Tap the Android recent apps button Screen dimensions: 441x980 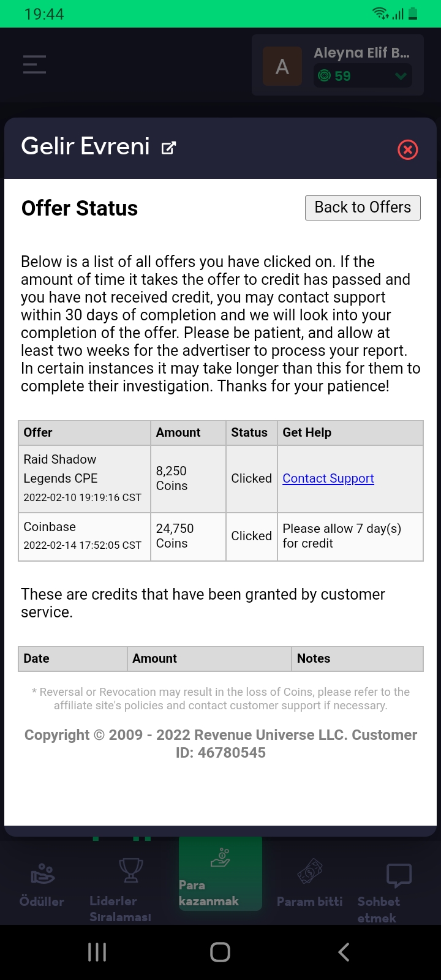(x=97, y=952)
